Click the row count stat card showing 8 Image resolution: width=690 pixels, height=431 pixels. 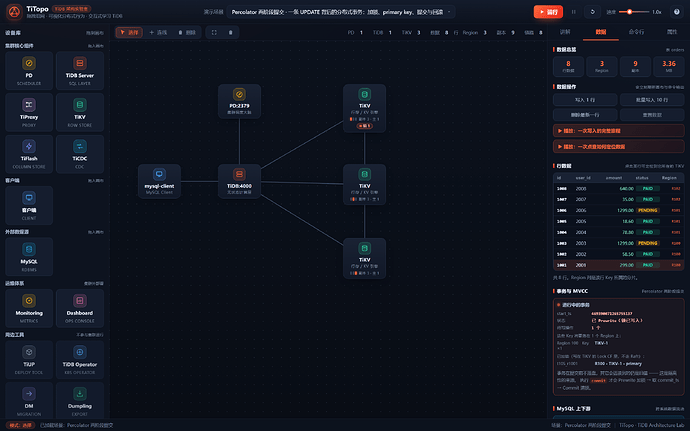(x=568, y=66)
